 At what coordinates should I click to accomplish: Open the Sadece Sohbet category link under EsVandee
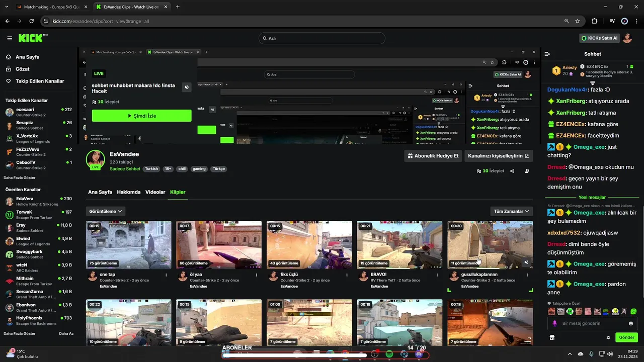[x=125, y=169]
